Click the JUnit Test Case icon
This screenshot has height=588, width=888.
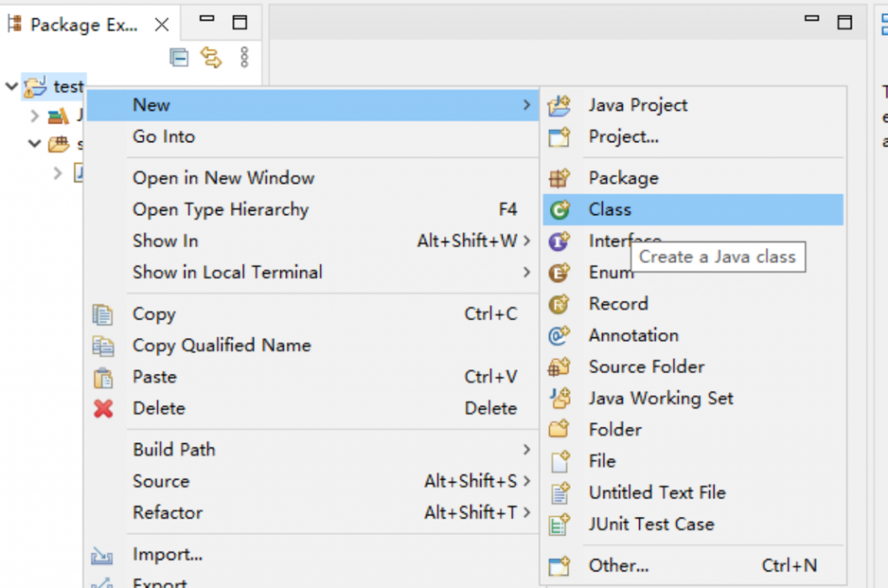[x=559, y=525]
